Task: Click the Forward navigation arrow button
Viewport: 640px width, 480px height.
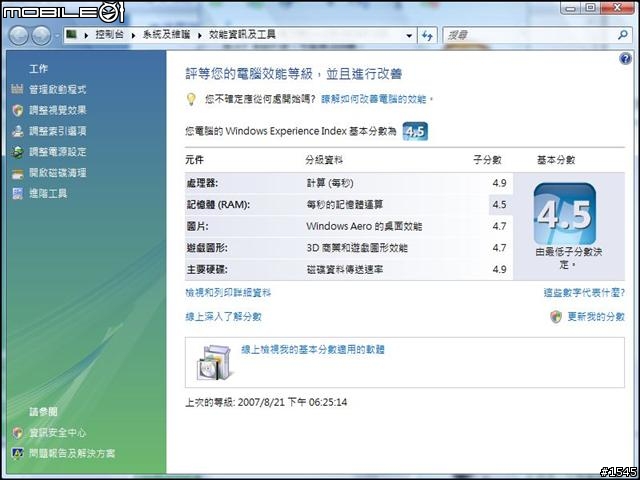Action: point(41,36)
